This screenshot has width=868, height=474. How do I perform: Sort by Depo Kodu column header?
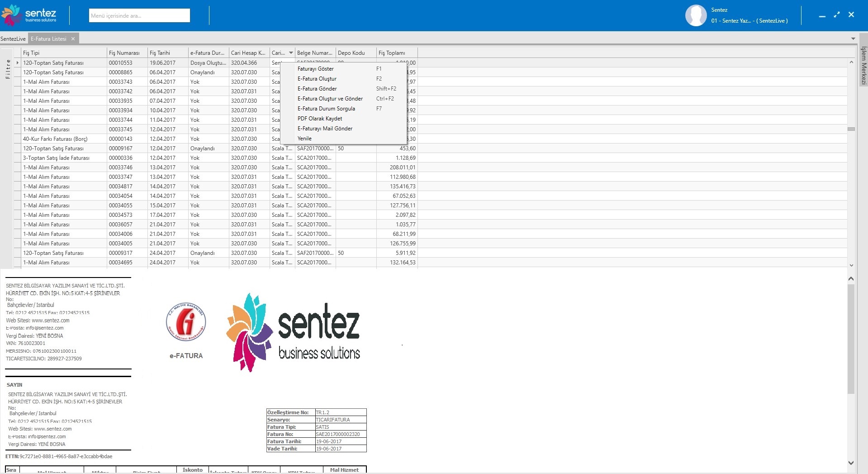pos(356,53)
